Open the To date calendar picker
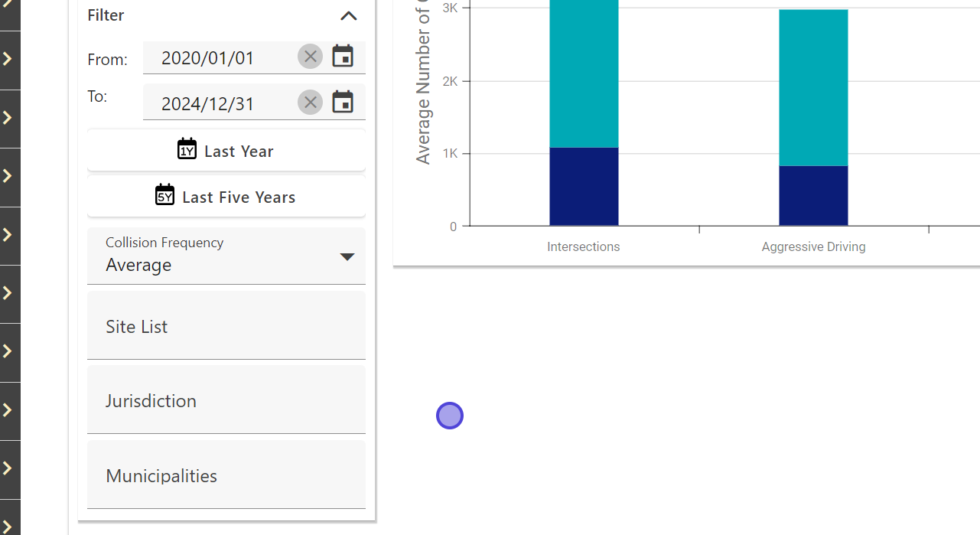 coord(343,103)
